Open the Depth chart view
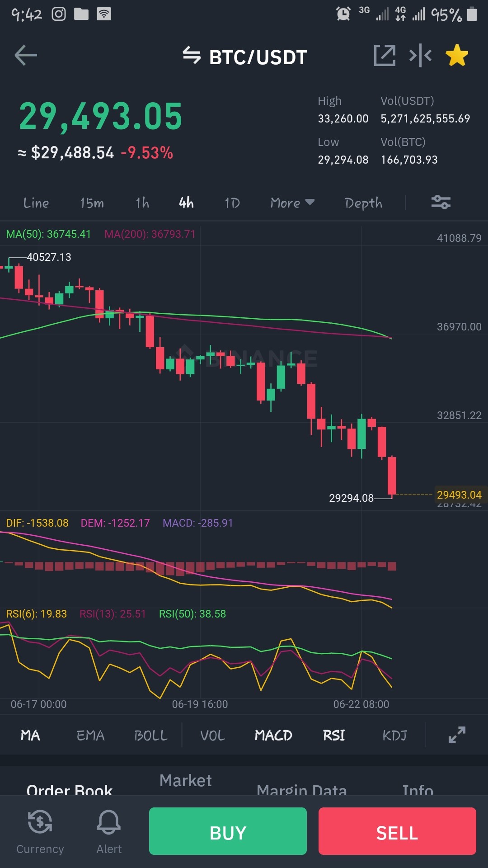Viewport: 488px width, 868px height. click(363, 203)
